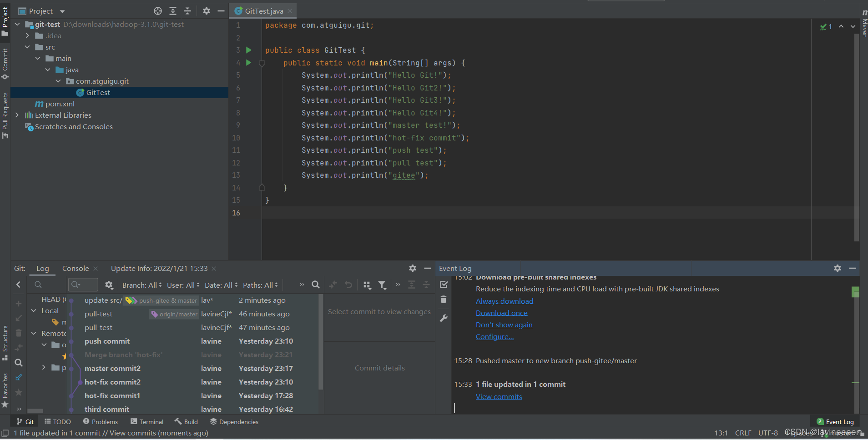The height and width of the screenshot is (440, 868).
Task: Open Event Log button in status bar
Action: coord(835,422)
